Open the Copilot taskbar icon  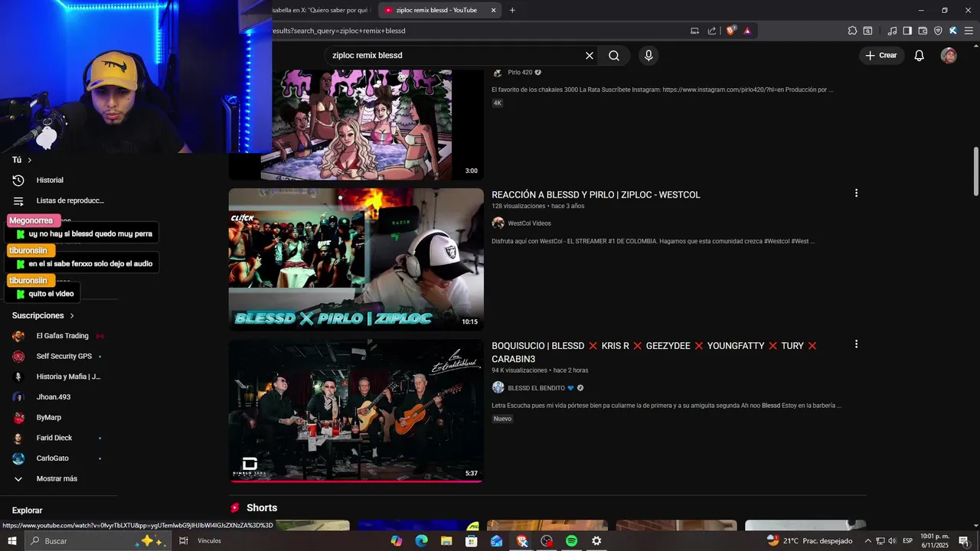click(x=396, y=541)
